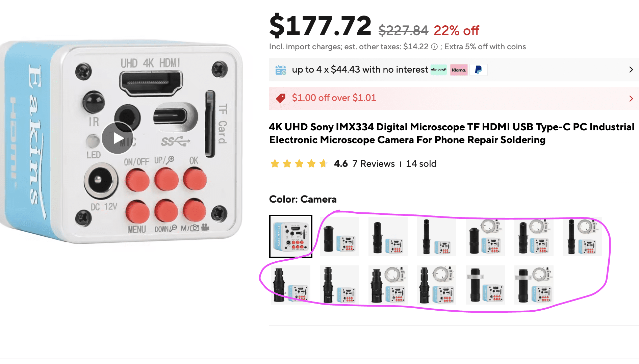Click the Klarna logo icon

point(459,70)
